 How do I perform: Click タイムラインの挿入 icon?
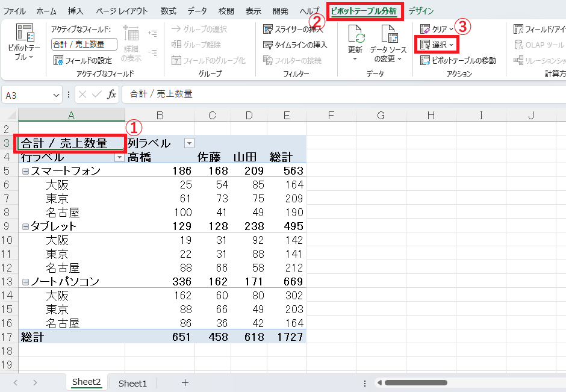pos(267,45)
